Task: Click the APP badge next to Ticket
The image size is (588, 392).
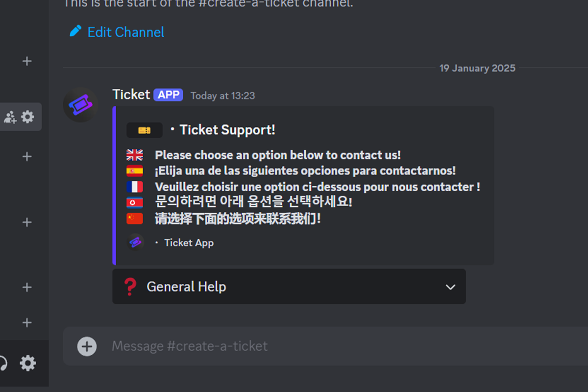Action: coord(168,95)
